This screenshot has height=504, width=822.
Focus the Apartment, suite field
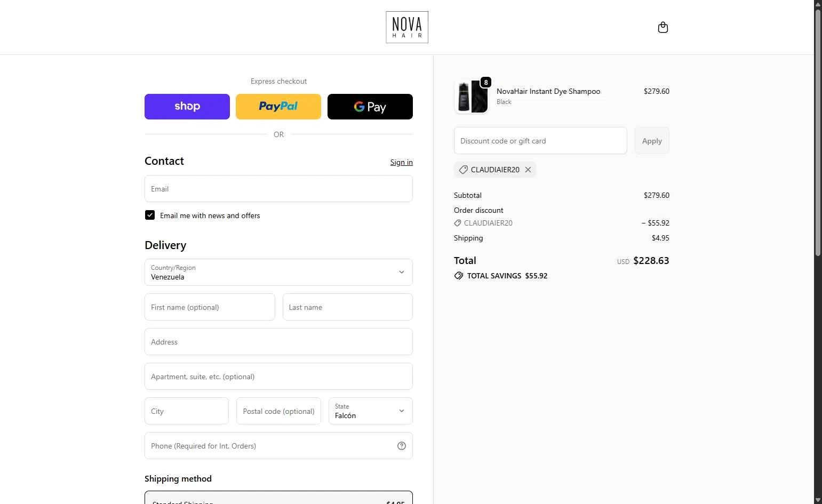click(x=278, y=377)
